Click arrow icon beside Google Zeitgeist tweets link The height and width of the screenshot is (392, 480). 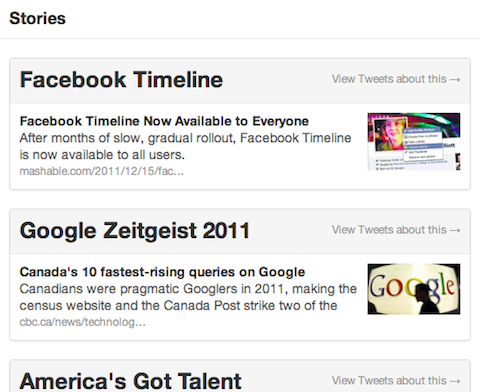[455, 230]
